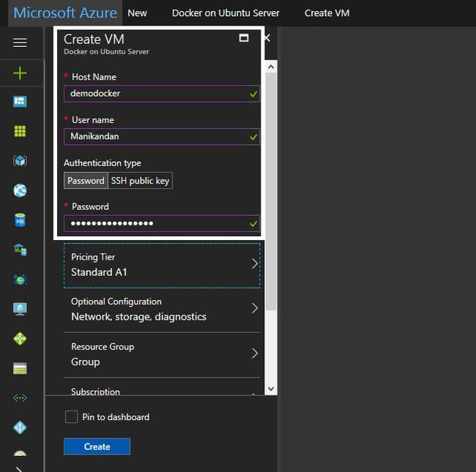This screenshot has width=476, height=472.
Task: Check Pin to dashboard checkbox
Action: [x=71, y=417]
